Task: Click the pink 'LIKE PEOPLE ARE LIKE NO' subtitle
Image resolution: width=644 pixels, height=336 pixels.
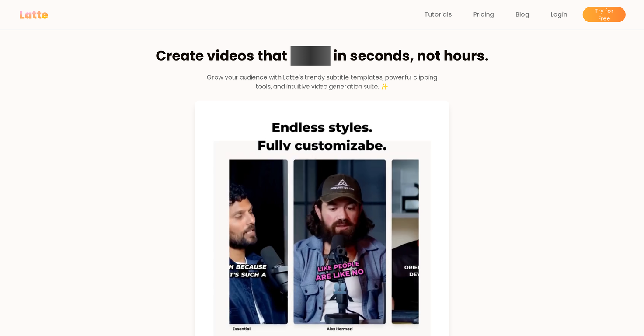Action: pyautogui.click(x=339, y=271)
